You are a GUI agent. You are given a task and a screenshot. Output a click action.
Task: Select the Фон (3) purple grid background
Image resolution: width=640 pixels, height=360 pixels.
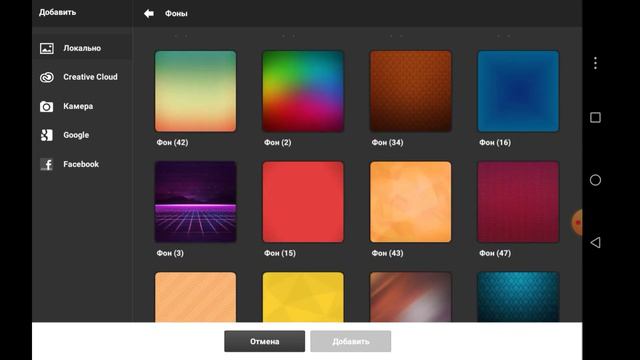(x=196, y=202)
